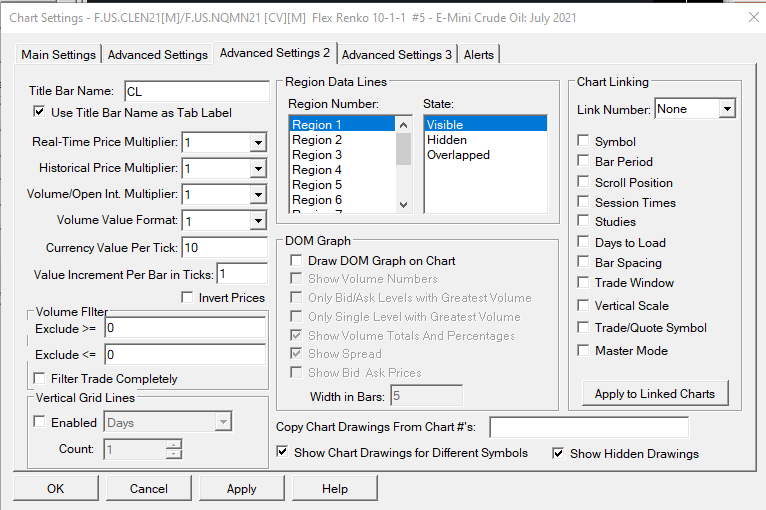Check the Trade Window linking option
The image size is (766, 510).
tap(583, 282)
